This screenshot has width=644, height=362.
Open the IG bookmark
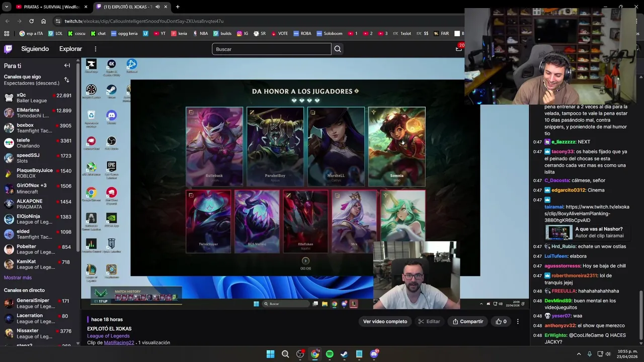(243, 34)
